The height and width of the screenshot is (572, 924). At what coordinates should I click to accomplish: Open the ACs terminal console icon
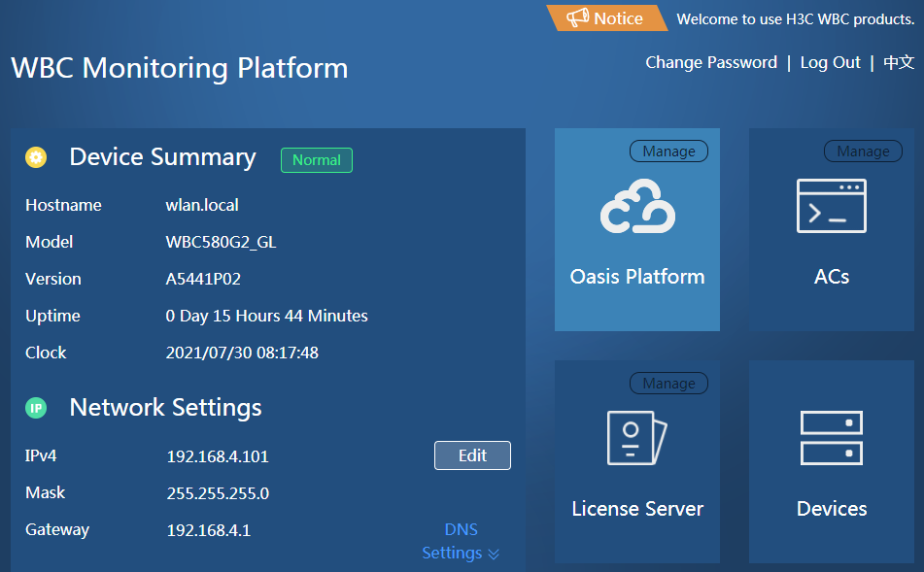point(832,206)
